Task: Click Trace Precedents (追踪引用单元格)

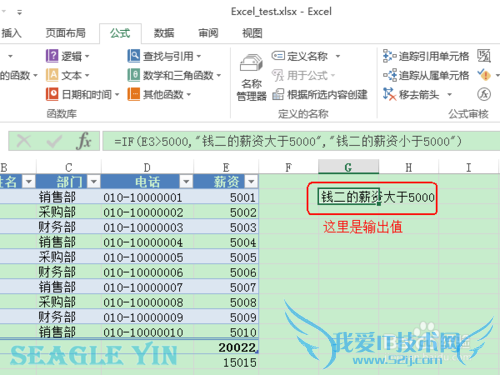Action: (x=426, y=56)
